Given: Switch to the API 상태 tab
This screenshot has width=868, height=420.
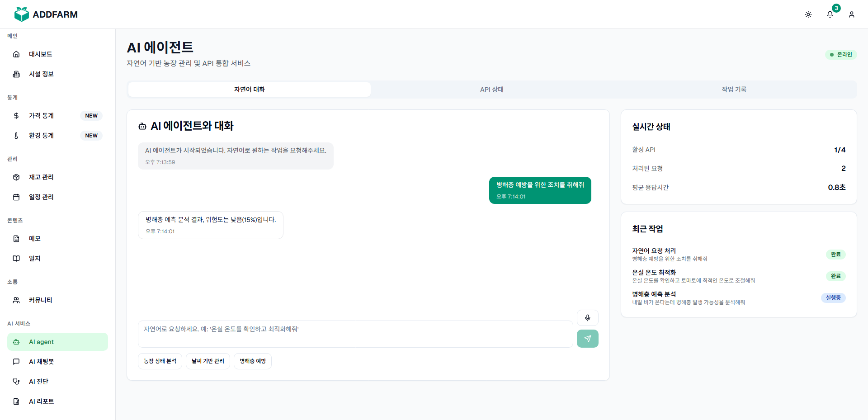Looking at the screenshot, I should click(x=491, y=90).
